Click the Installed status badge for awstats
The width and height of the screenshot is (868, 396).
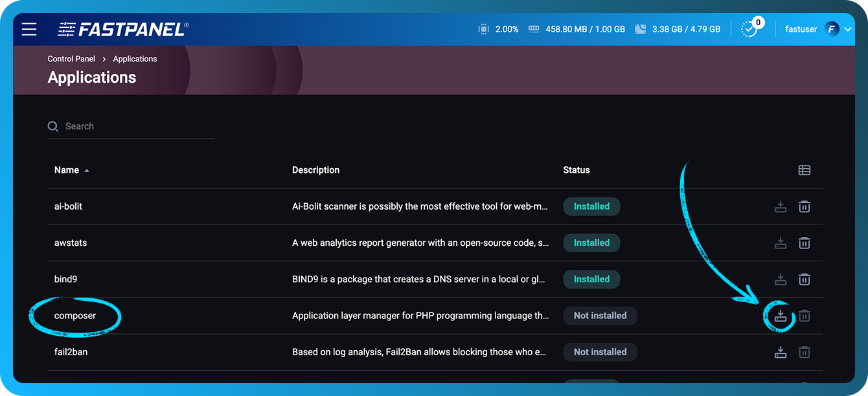click(x=591, y=243)
